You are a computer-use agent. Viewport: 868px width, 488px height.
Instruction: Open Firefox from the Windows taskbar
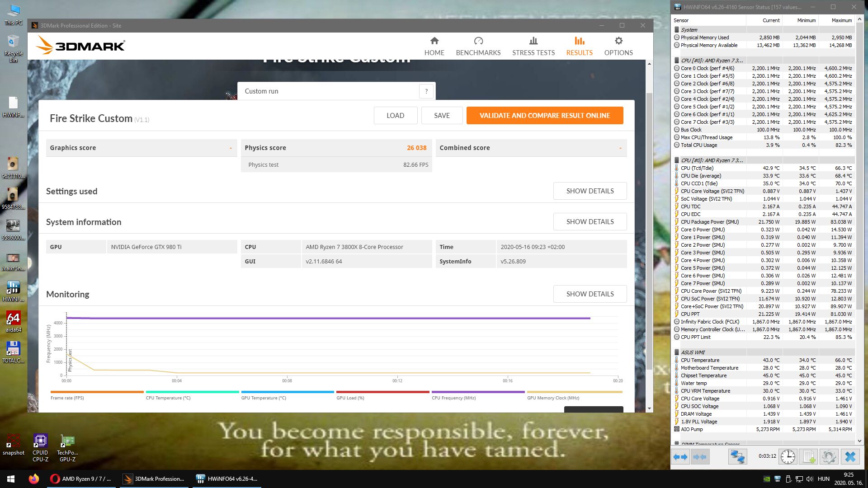pos(34,479)
